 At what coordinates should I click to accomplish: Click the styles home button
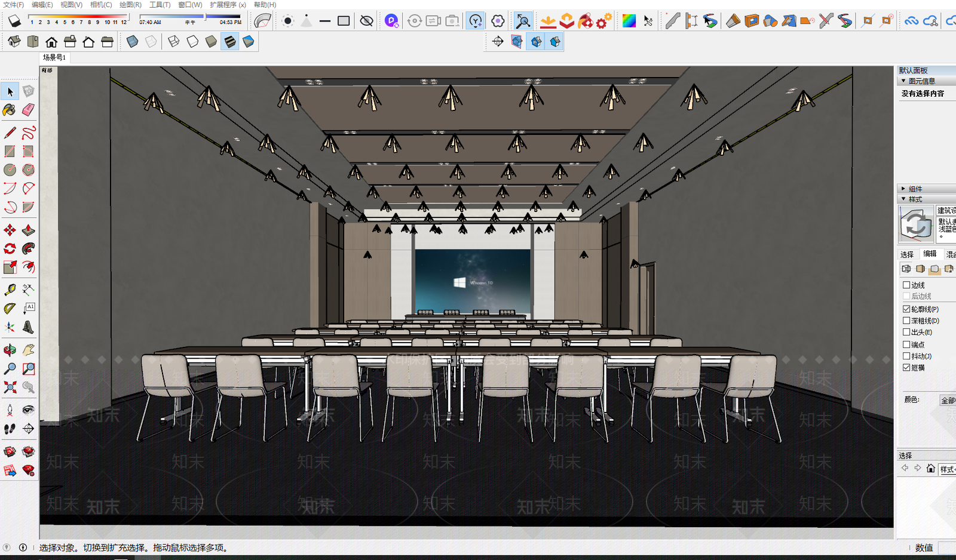930,469
